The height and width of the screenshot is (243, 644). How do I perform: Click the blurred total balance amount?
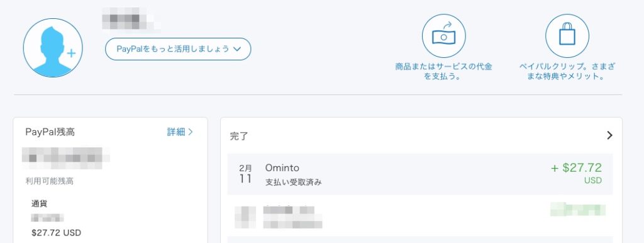(65, 158)
